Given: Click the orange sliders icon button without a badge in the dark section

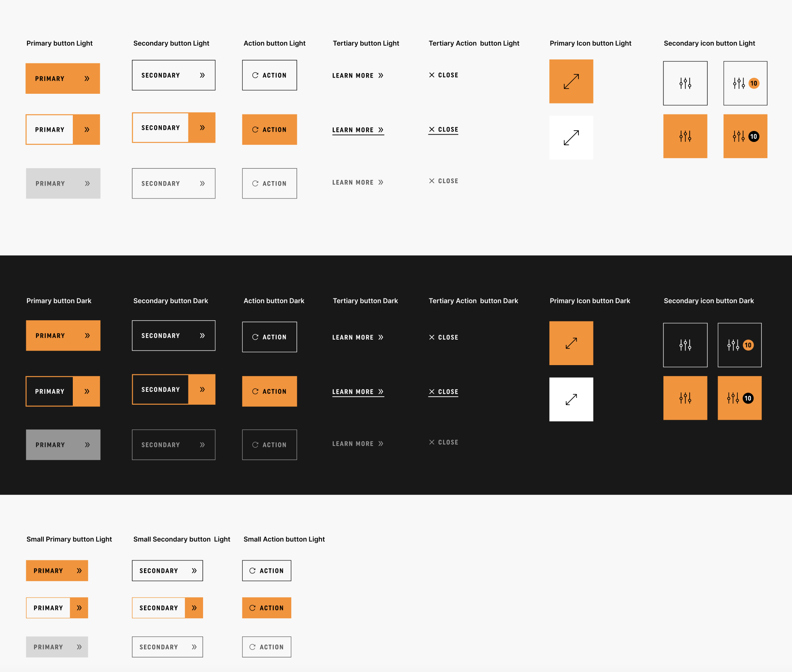Looking at the screenshot, I should pyautogui.click(x=685, y=398).
